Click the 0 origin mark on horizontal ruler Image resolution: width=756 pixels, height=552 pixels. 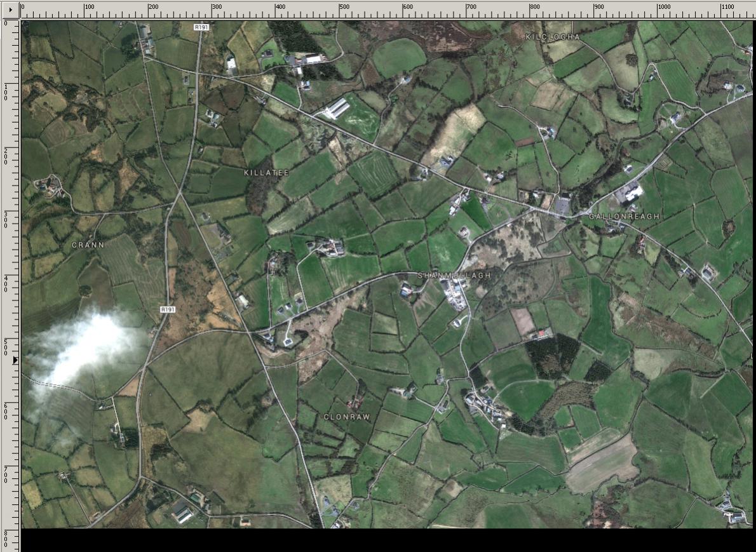24,8
